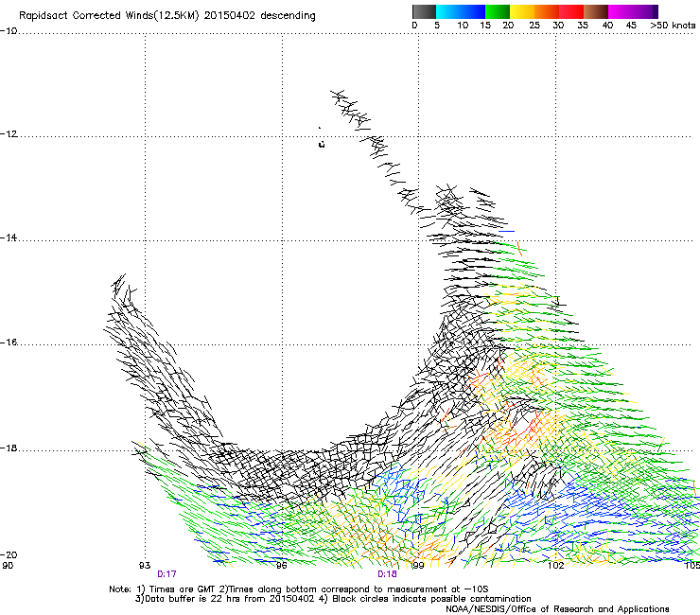Click the latitude axis label '-16'
The height and width of the screenshot is (615, 700).
[9, 343]
